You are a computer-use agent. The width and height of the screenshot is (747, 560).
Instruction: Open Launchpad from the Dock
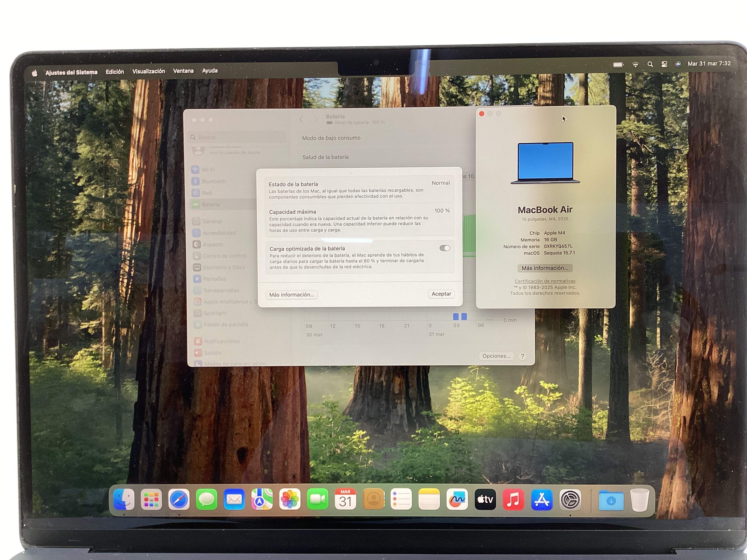tap(151, 500)
